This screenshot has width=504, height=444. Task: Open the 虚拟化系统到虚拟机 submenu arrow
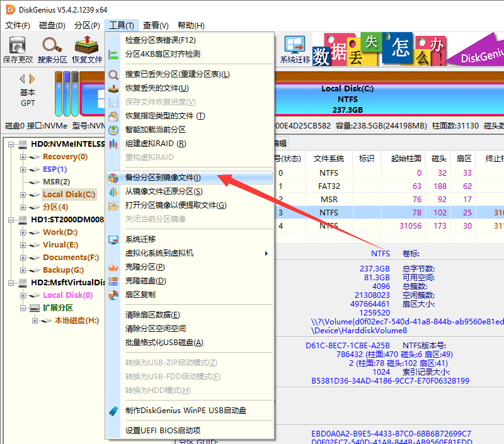pos(266,253)
